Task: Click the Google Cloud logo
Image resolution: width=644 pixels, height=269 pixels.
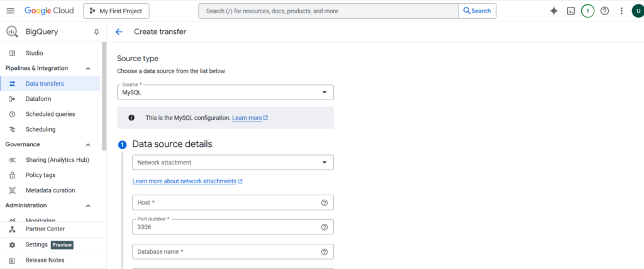Action: pyautogui.click(x=49, y=11)
